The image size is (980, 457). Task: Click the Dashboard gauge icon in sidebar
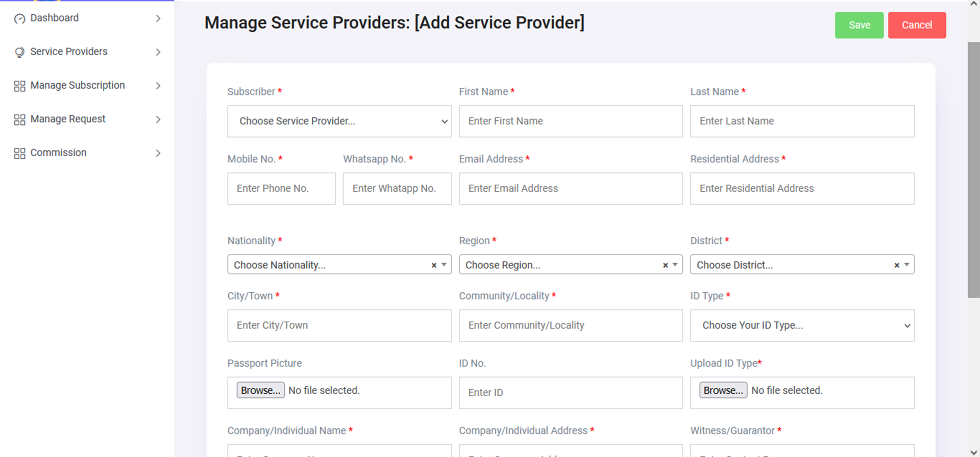19,19
